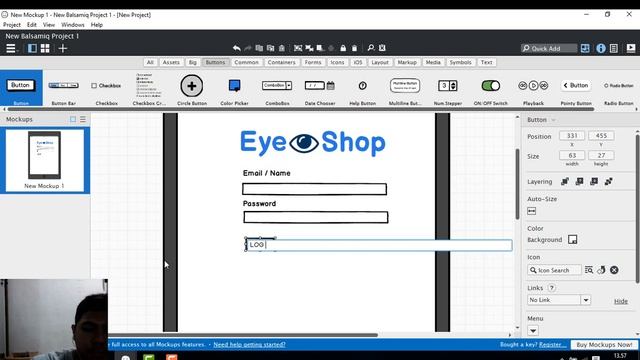Choose the Radio Button control
Screen dimensions: 640x360
[618, 90]
